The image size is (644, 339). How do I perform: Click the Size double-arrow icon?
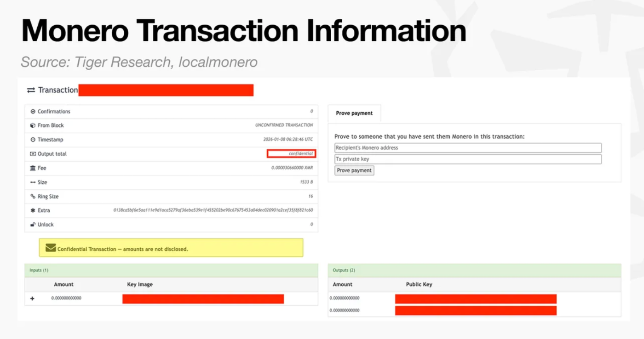coord(33,182)
